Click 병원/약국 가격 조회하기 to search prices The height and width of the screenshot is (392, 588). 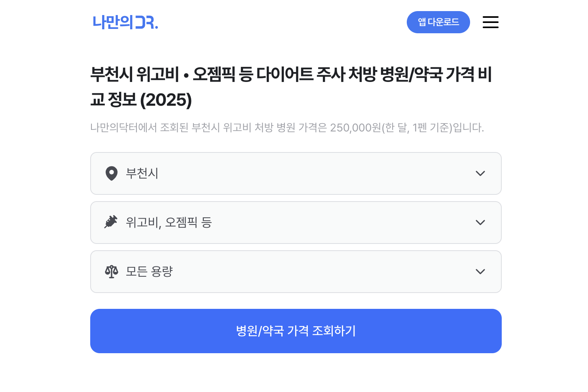pos(296,331)
